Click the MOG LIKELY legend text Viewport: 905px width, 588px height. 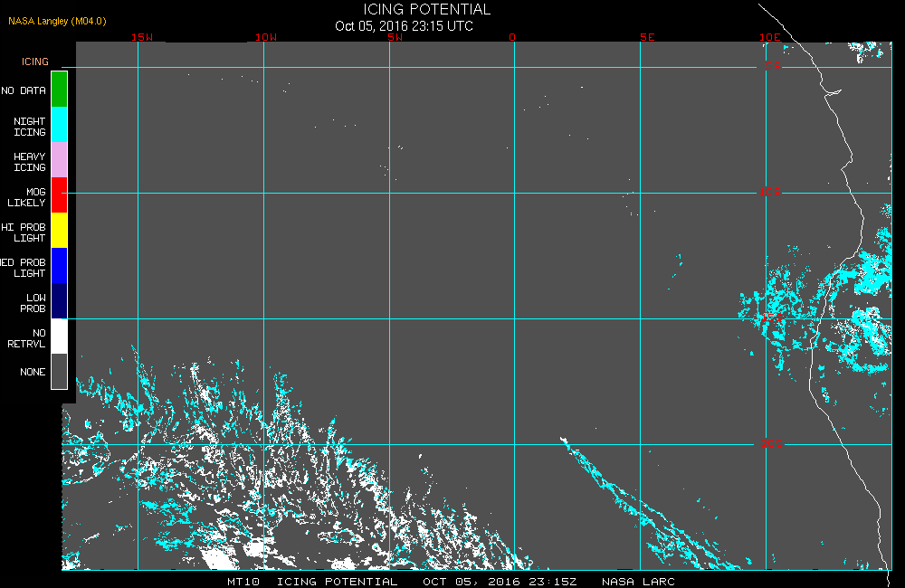point(26,197)
